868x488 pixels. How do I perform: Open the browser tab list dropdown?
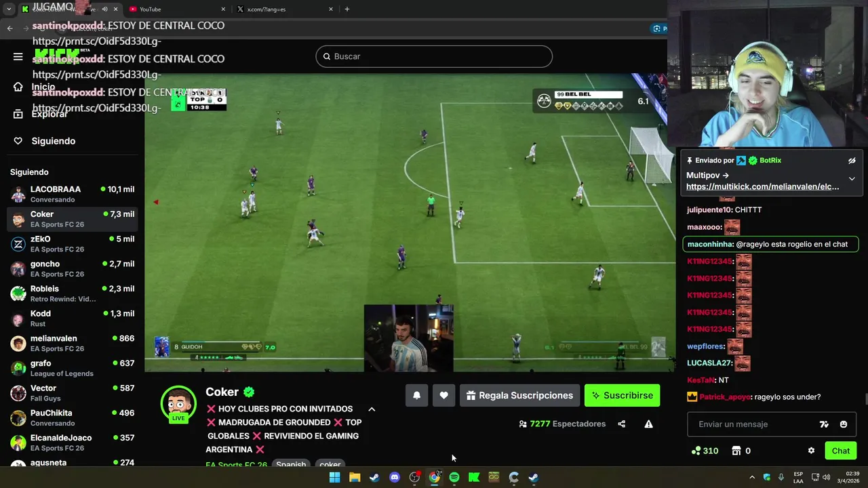point(9,9)
